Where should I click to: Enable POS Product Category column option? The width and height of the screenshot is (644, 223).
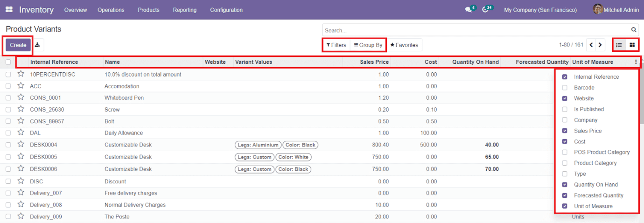565,152
